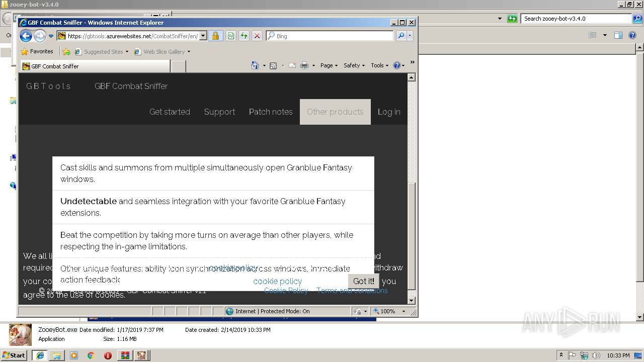Expand the address bar autocomplete dropdown

pyautogui.click(x=203, y=36)
